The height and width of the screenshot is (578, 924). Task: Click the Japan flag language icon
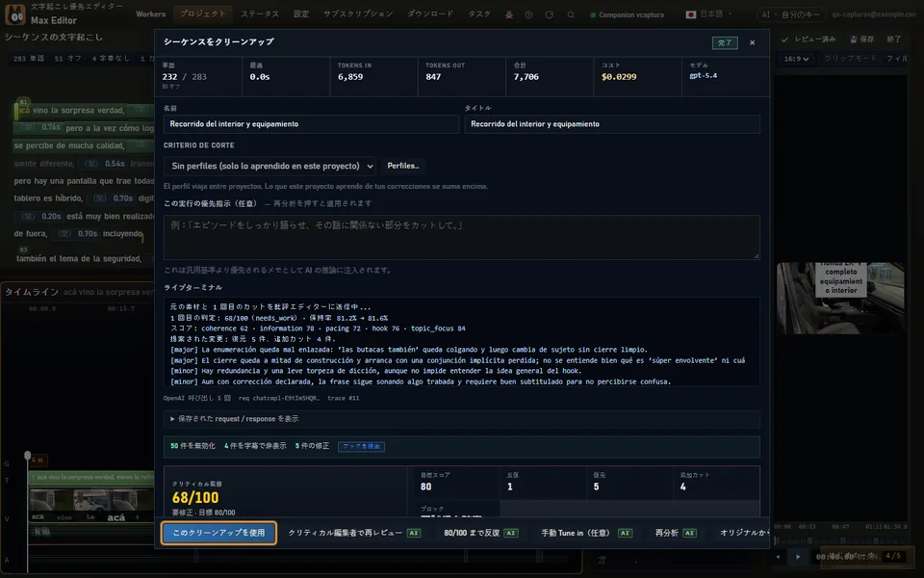click(691, 14)
